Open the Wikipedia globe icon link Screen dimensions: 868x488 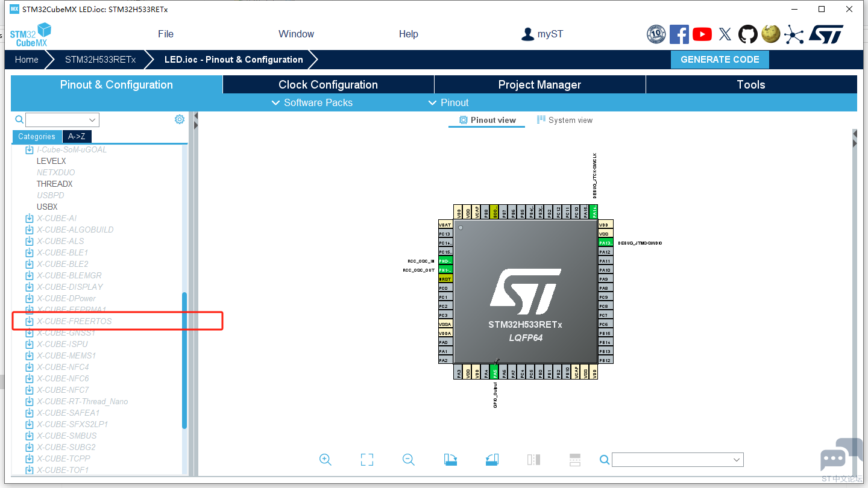tap(771, 34)
